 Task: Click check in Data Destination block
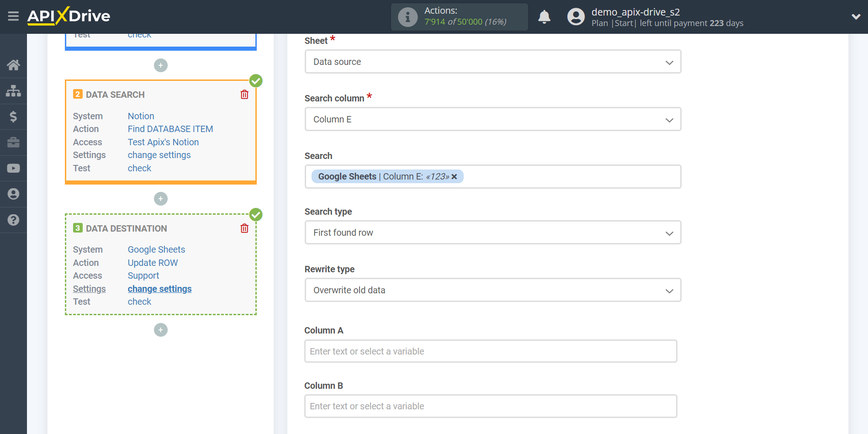coord(139,302)
